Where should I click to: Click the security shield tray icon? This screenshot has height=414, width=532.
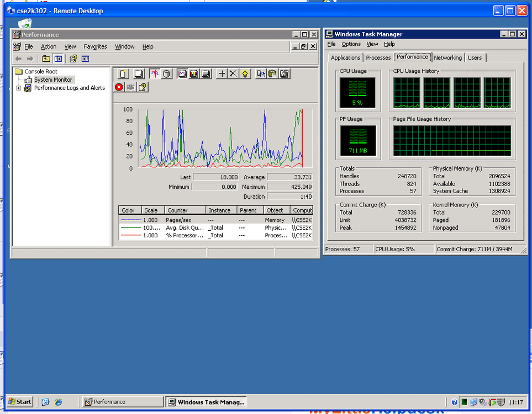[502, 402]
